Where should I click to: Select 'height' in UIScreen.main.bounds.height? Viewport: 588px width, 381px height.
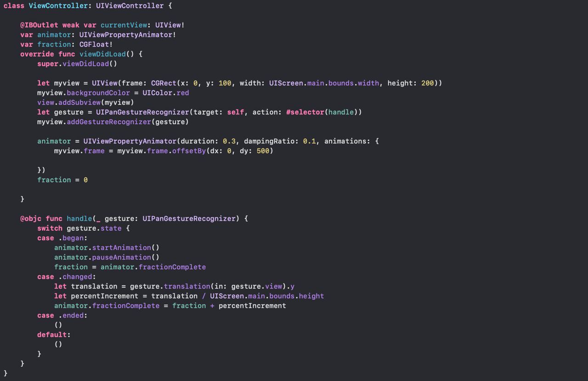(x=311, y=296)
